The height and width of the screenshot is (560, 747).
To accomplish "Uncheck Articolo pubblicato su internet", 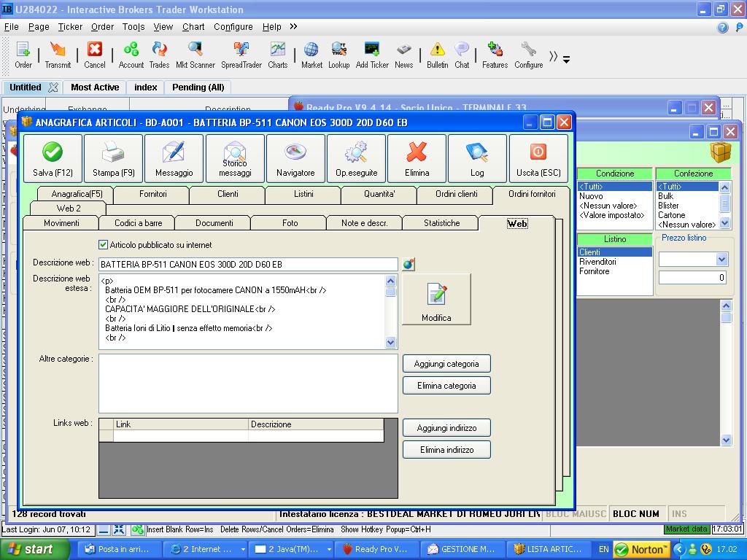I will coord(103,245).
